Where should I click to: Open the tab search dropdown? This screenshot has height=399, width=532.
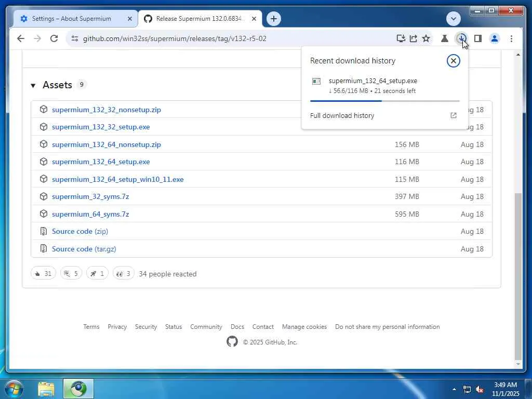click(453, 19)
